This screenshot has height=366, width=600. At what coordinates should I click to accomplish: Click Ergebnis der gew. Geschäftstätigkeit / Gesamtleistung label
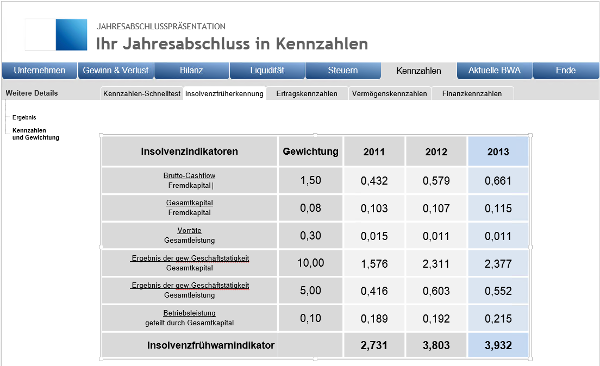coord(189,291)
